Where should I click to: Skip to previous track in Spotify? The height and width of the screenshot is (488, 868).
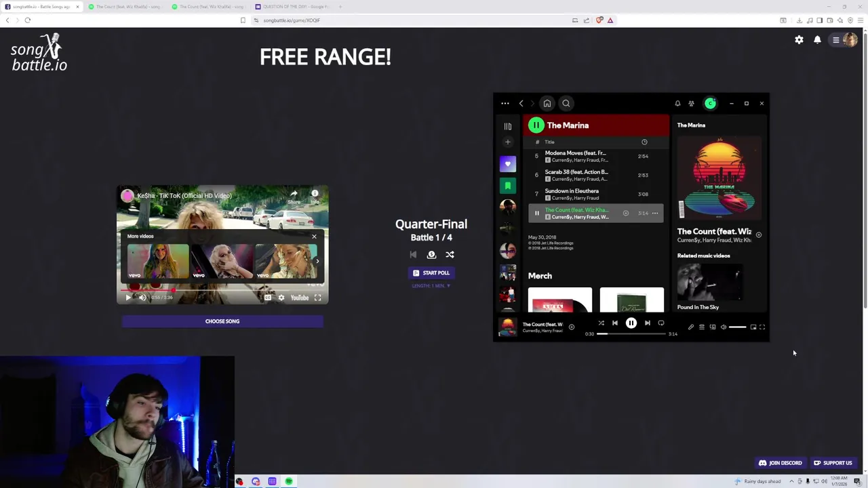tap(615, 323)
